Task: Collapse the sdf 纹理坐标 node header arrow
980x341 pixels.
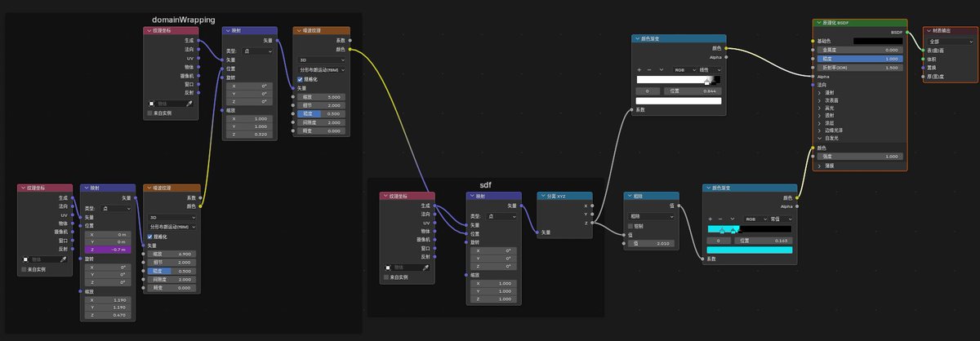Action: [x=385, y=196]
